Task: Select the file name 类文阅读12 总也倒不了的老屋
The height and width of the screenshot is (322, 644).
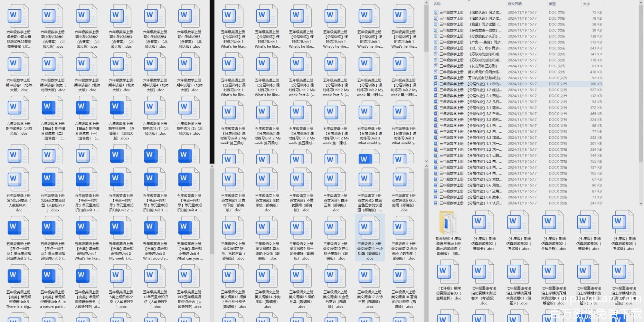Action: (404, 251)
